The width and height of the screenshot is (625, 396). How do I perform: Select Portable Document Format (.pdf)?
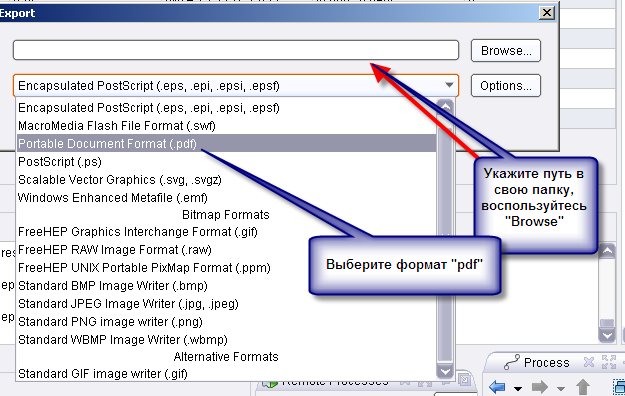(226, 144)
